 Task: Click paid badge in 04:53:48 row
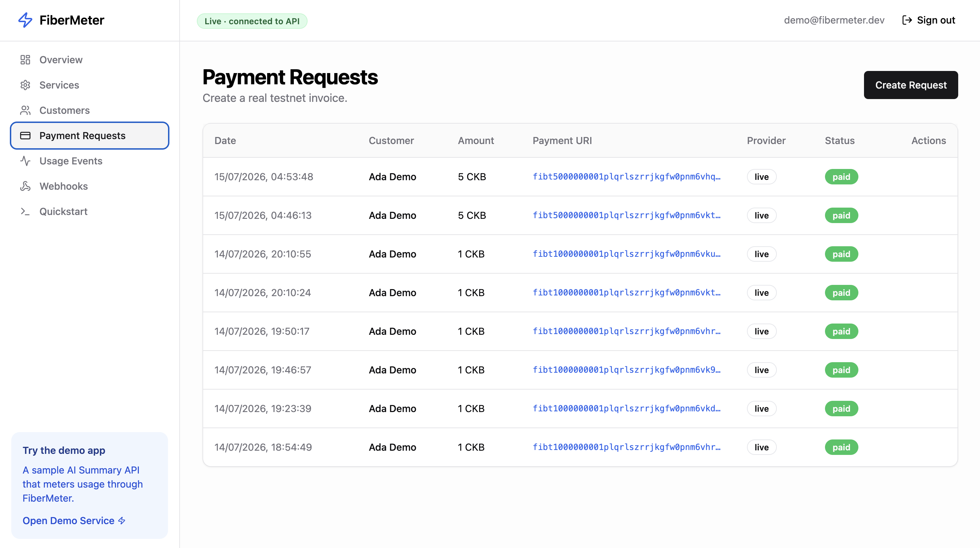coord(841,177)
